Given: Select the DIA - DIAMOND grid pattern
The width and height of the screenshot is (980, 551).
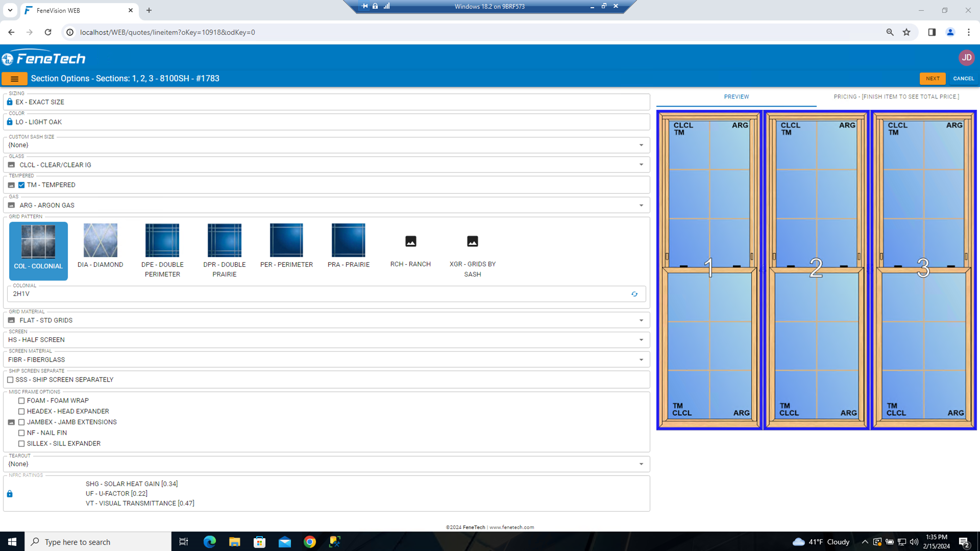Looking at the screenshot, I should (x=100, y=251).
